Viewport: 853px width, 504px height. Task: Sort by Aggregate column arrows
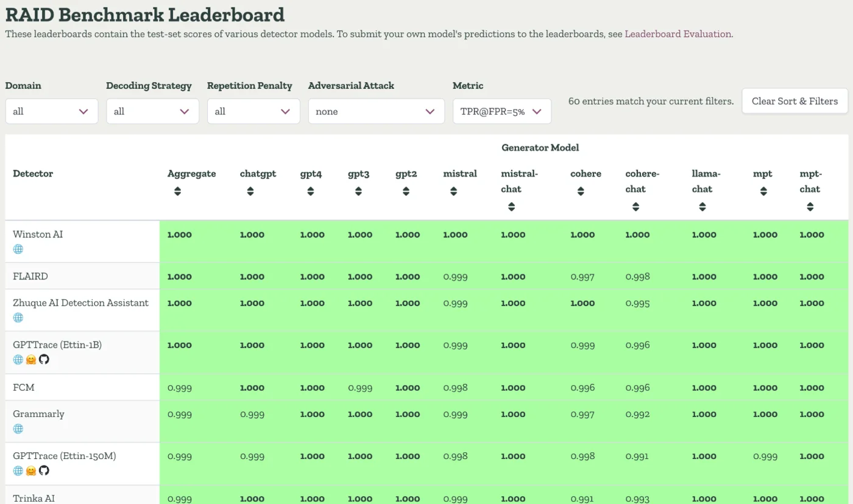click(x=177, y=191)
